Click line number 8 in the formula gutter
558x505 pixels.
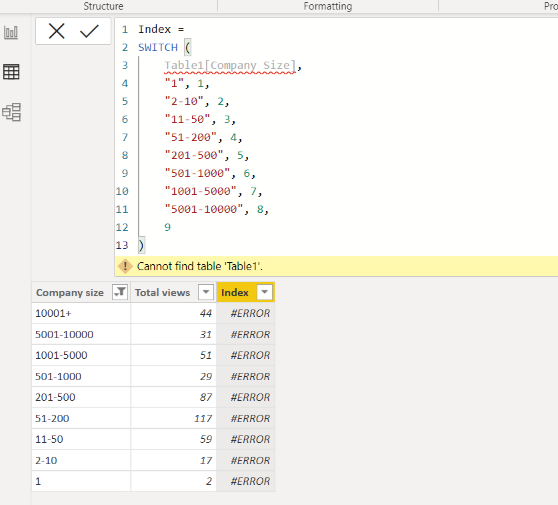point(125,155)
